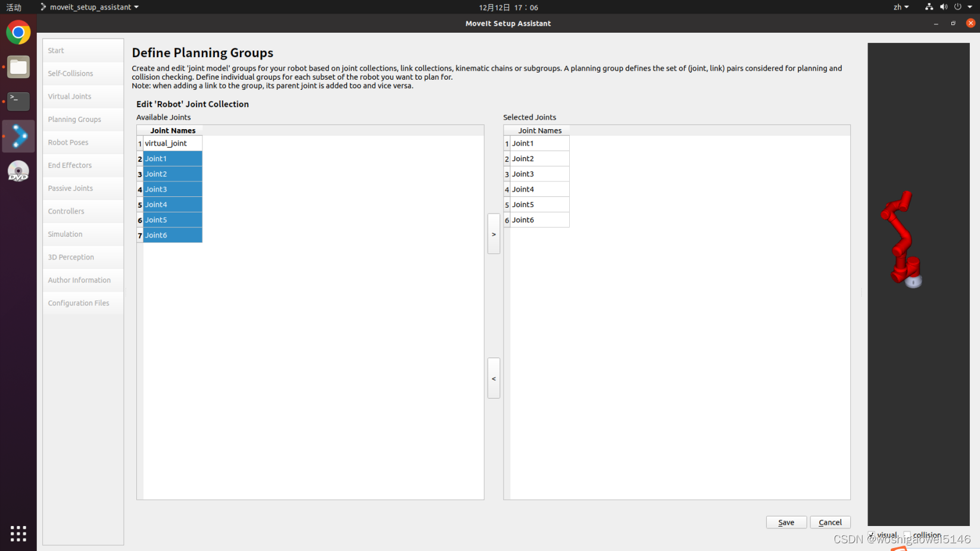Open the Simulation step
This screenshot has width=980, height=551.
83,234
